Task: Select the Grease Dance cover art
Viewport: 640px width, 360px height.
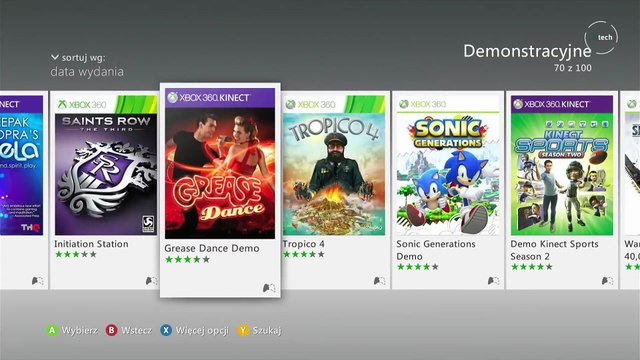Action: [x=220, y=164]
